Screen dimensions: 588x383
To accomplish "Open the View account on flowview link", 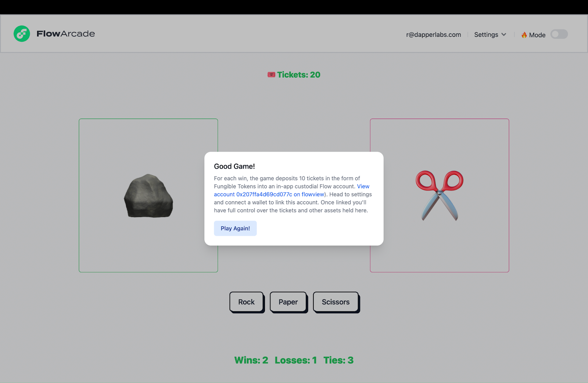I will (x=269, y=194).
